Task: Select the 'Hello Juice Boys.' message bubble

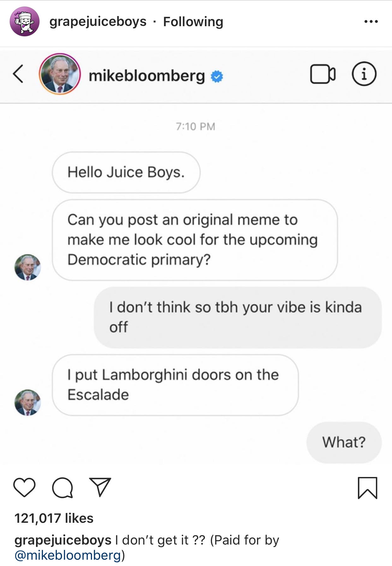Action: tap(126, 172)
